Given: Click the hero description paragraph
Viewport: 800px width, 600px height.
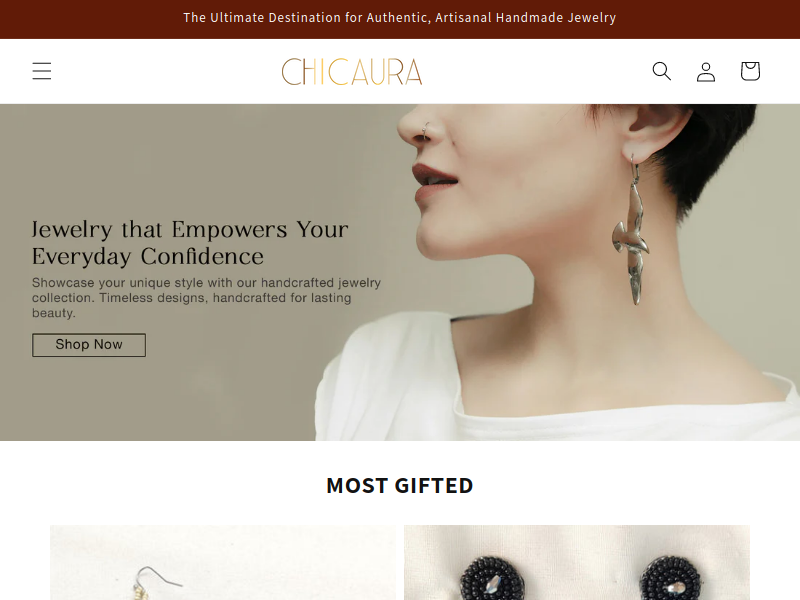Looking at the screenshot, I should pos(206,297).
